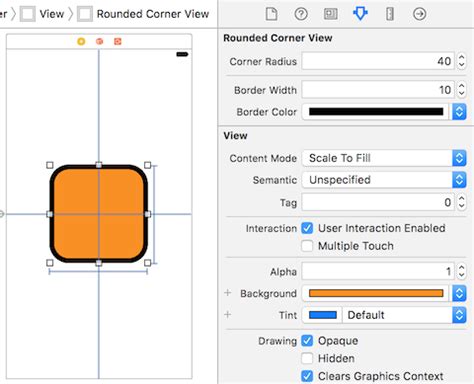Viewport: 474px width, 384px height.
Task: Click the yellow View Controller dock icon
Action: click(x=81, y=41)
